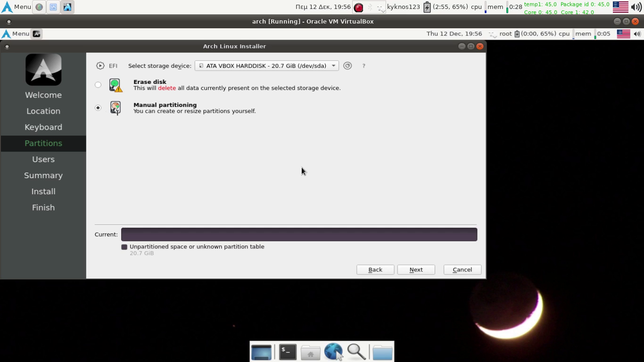644x362 pixels.
Task: Click the red record icon in host tray
Action: pyautogui.click(x=359, y=8)
